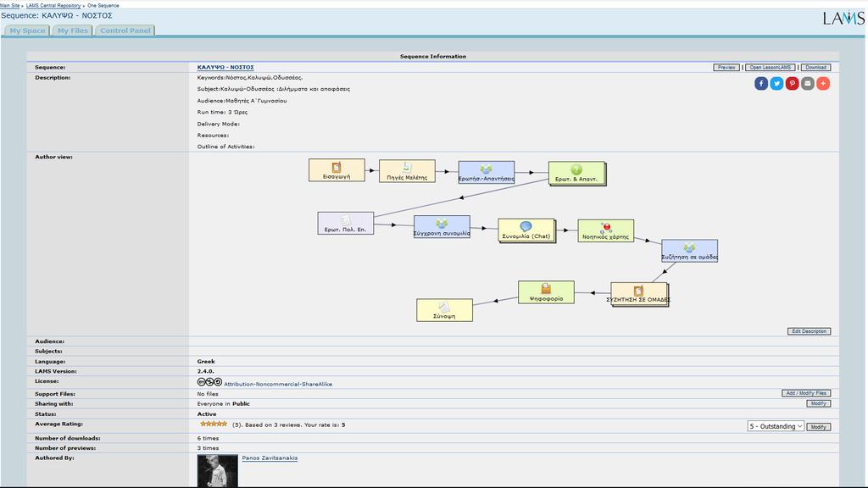Select the Συνομιλία (Chat) activity node
This screenshot has width=868, height=488.
click(526, 230)
